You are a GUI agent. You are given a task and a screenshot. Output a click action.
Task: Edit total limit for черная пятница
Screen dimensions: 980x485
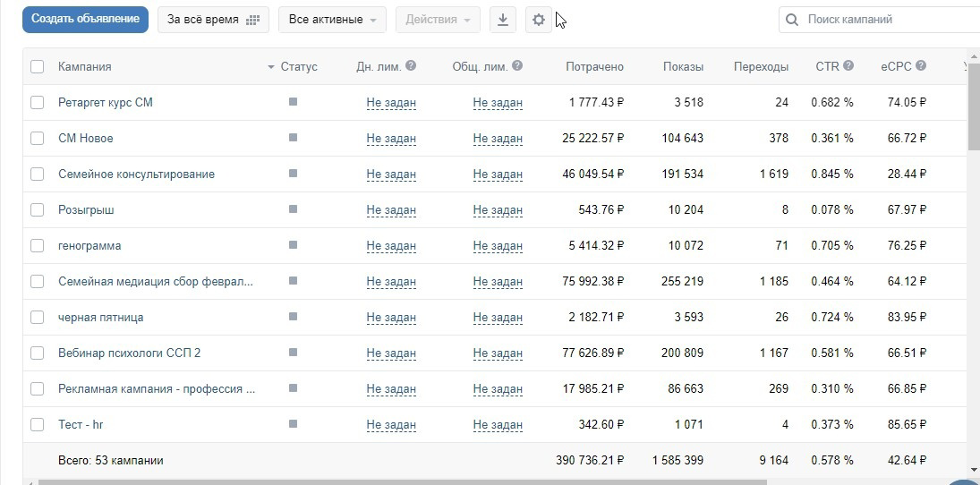click(x=498, y=318)
